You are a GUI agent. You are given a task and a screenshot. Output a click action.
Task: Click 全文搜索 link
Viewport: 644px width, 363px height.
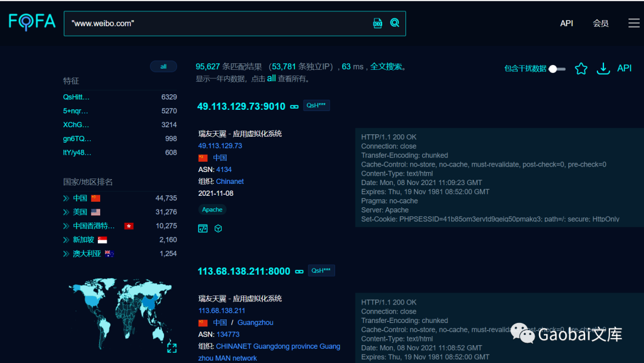coord(386,67)
